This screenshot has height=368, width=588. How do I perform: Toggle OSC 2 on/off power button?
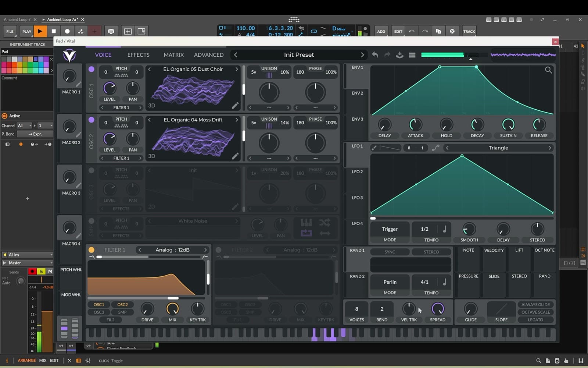coord(92,120)
